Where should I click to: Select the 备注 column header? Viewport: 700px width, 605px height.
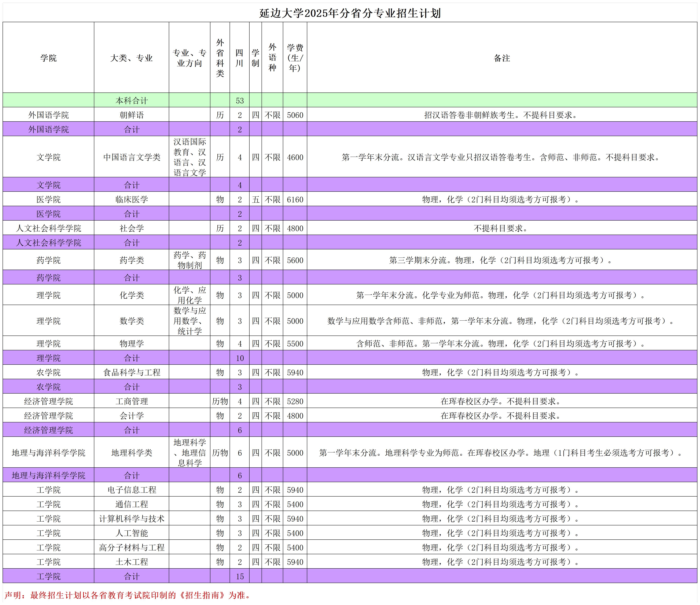[502, 58]
